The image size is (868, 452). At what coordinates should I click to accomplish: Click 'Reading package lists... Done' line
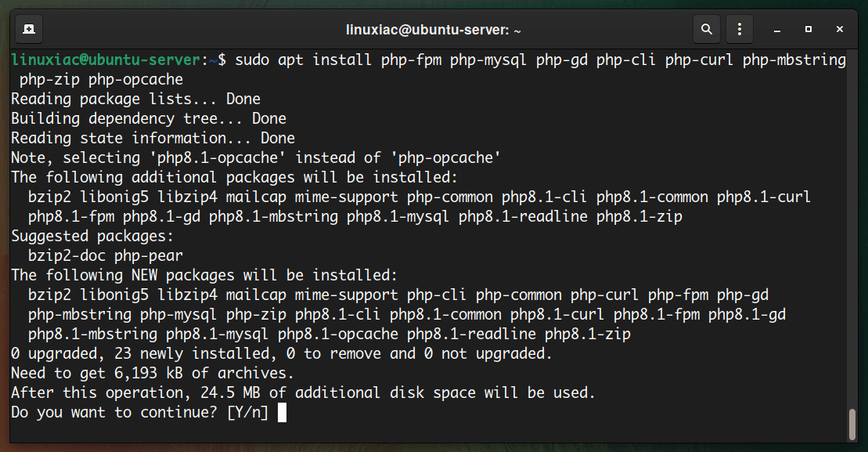[135, 99]
